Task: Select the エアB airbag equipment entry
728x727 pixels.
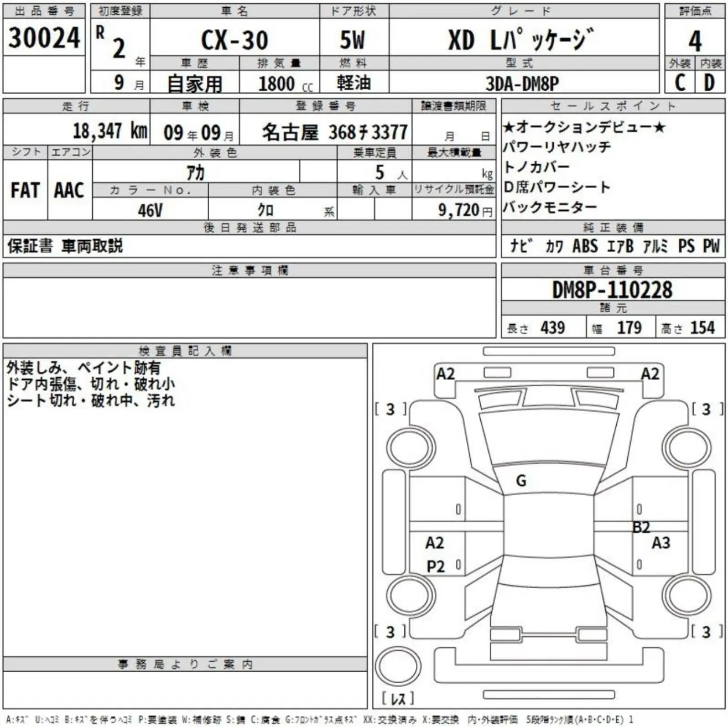Action: tap(620, 246)
